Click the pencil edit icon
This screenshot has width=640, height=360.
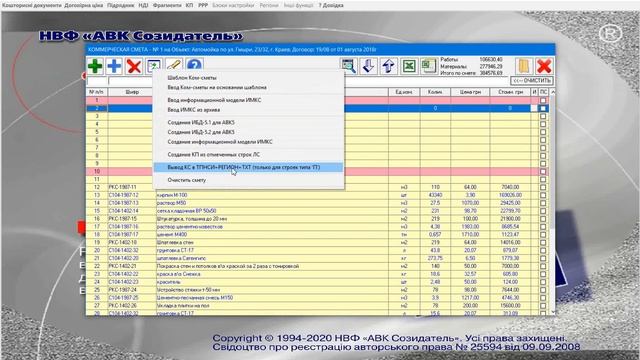tap(174, 65)
